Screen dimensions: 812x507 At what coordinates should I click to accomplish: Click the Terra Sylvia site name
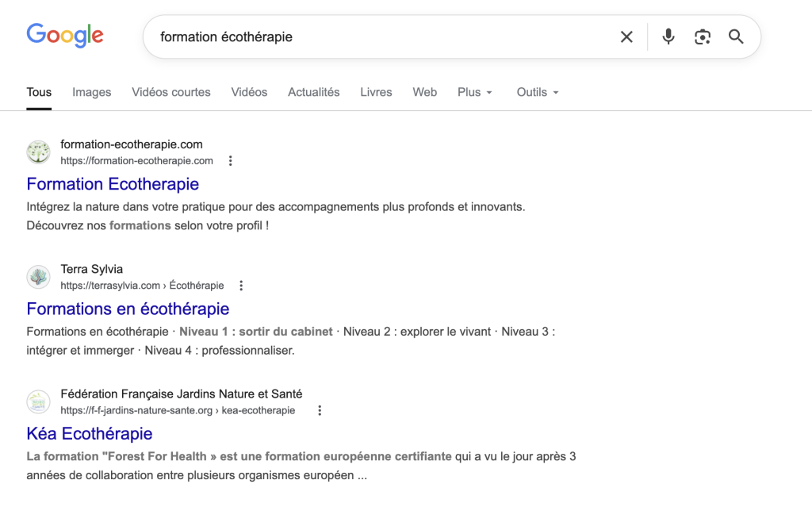click(x=92, y=269)
